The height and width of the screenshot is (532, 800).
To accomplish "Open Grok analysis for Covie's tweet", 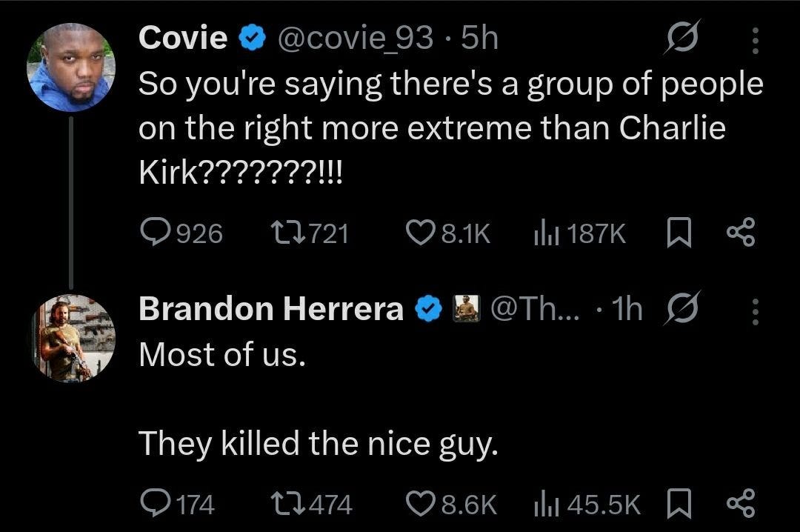I will click(x=681, y=36).
